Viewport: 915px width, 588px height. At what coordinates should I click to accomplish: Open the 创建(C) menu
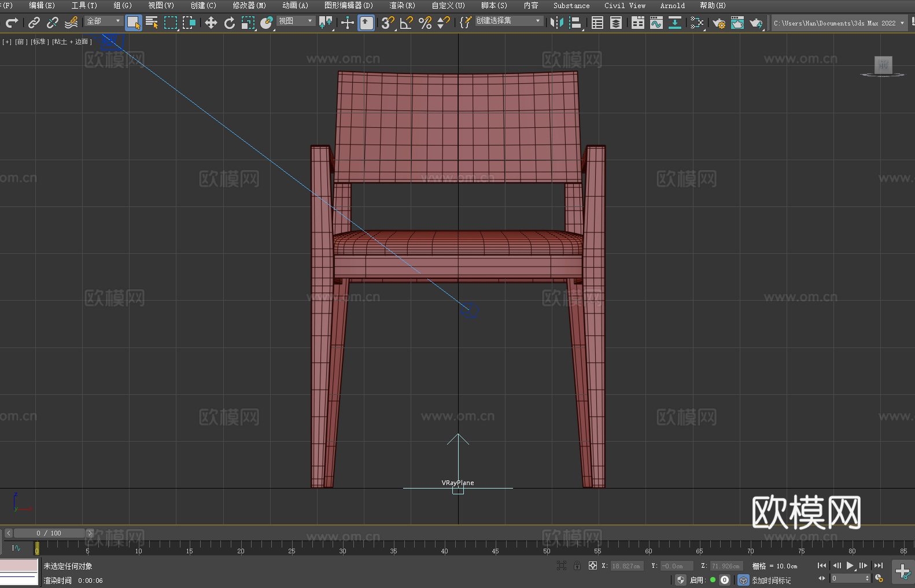203,5
